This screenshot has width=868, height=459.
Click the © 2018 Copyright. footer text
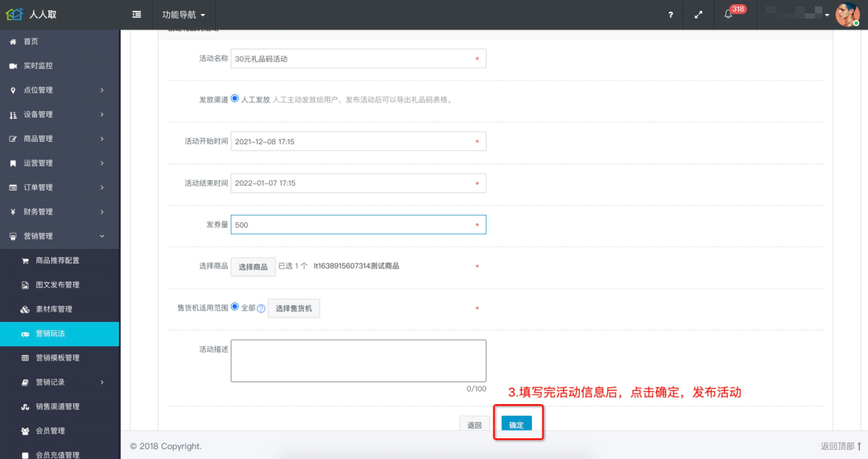[166, 446]
